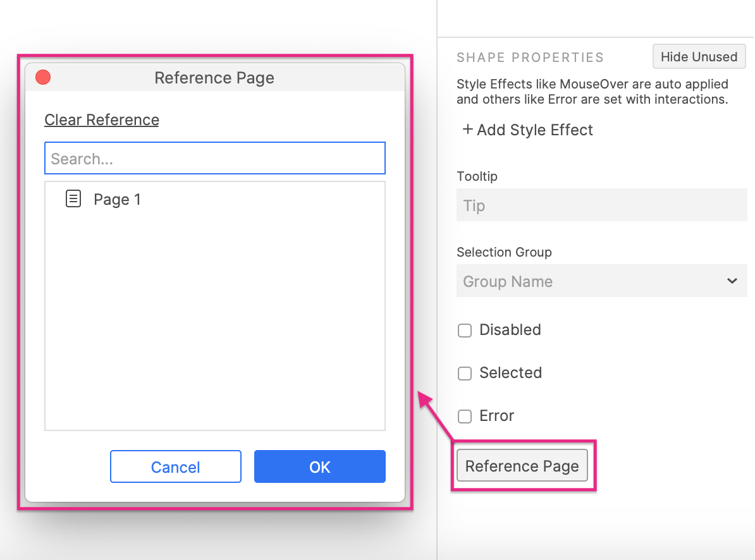Click the Clear Reference link
The width and height of the screenshot is (755, 560).
101,119
